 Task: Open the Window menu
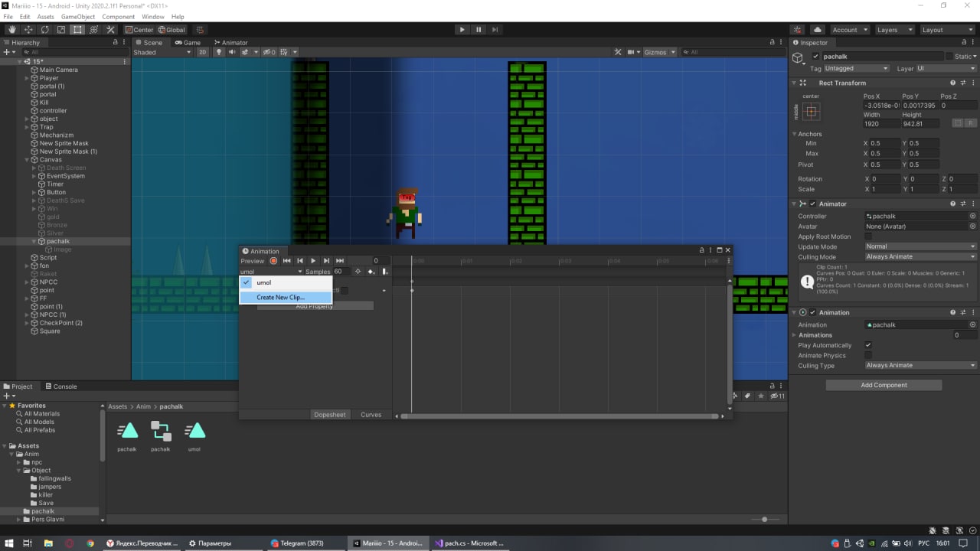point(153,17)
